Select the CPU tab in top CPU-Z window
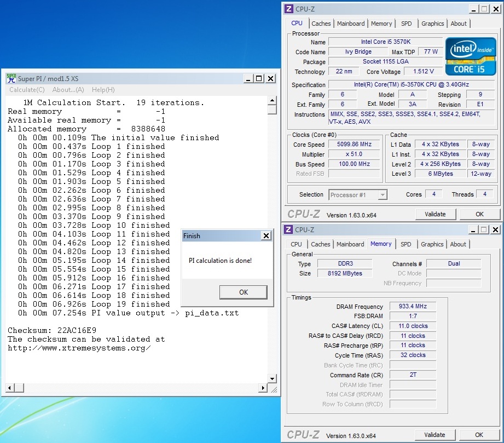Image resolution: width=504 pixels, height=443 pixels. coord(297,23)
